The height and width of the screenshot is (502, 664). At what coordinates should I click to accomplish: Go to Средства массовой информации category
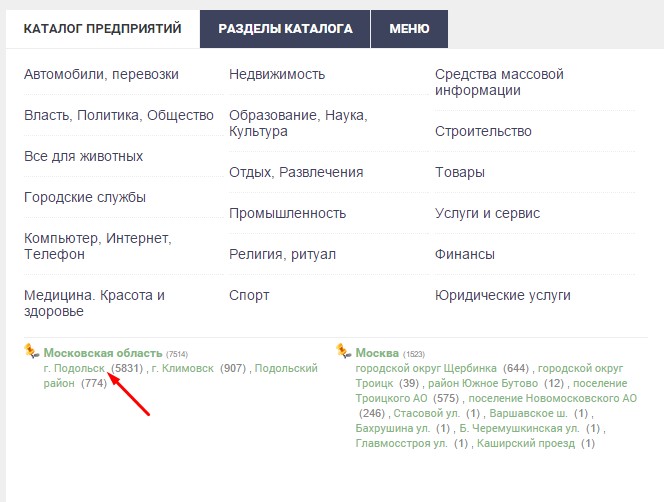pyautogui.click(x=499, y=83)
